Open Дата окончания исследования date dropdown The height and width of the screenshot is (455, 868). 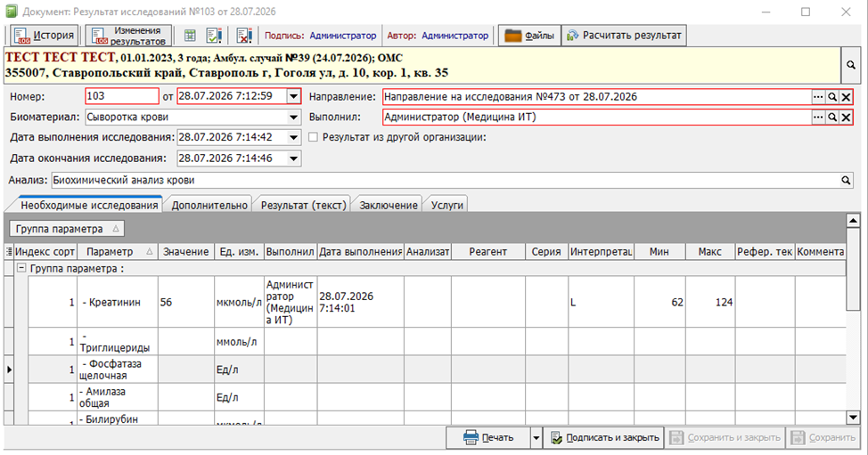[x=293, y=158]
